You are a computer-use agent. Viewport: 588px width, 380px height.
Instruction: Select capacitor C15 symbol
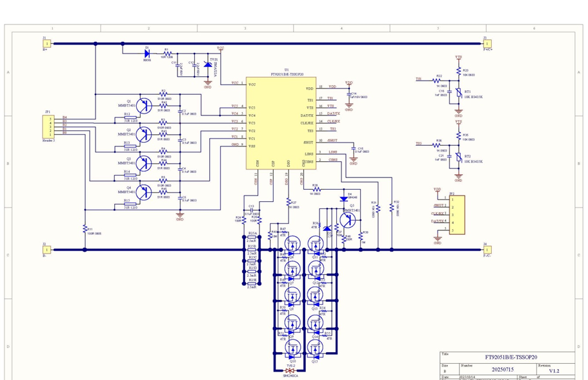coord(353,149)
